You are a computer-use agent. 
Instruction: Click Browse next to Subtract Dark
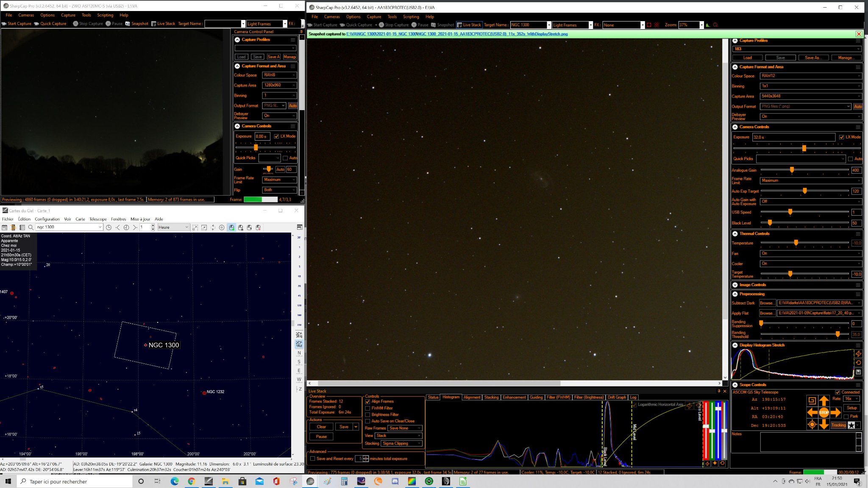(x=767, y=303)
